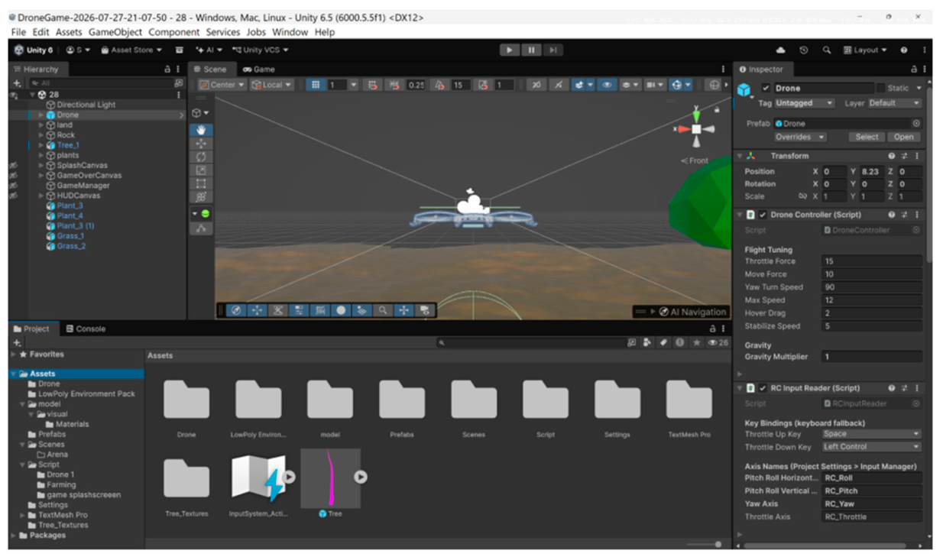The width and height of the screenshot is (943, 560).
Task: Open the Unity cloud icon
Action: click(x=780, y=50)
